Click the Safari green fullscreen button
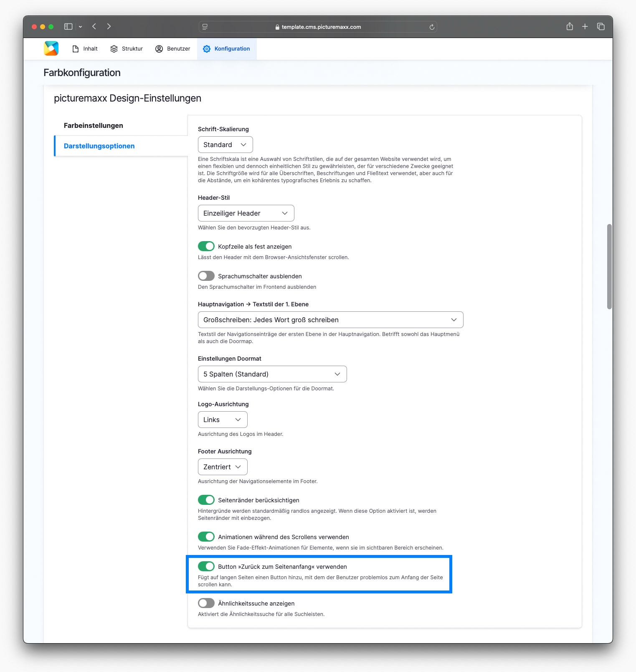This screenshot has width=636, height=672. pyautogui.click(x=51, y=27)
